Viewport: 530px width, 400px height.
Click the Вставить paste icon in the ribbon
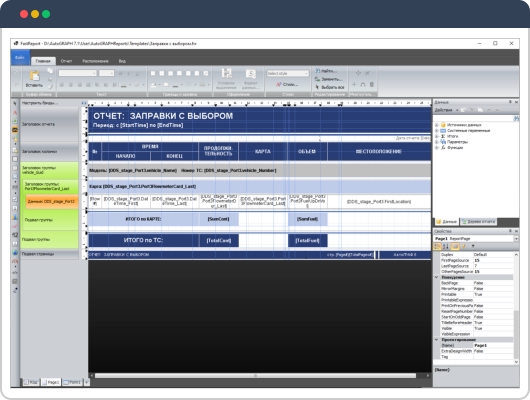click(x=34, y=76)
